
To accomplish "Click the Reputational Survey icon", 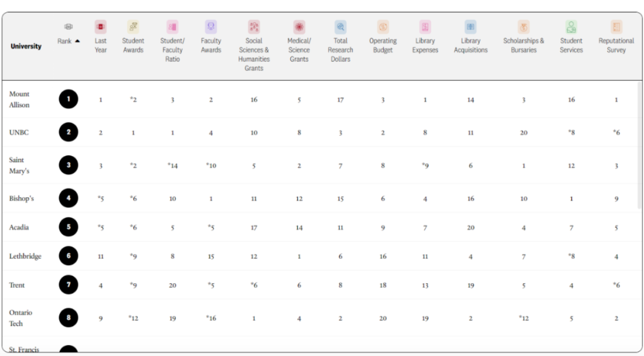I will click(x=616, y=26).
